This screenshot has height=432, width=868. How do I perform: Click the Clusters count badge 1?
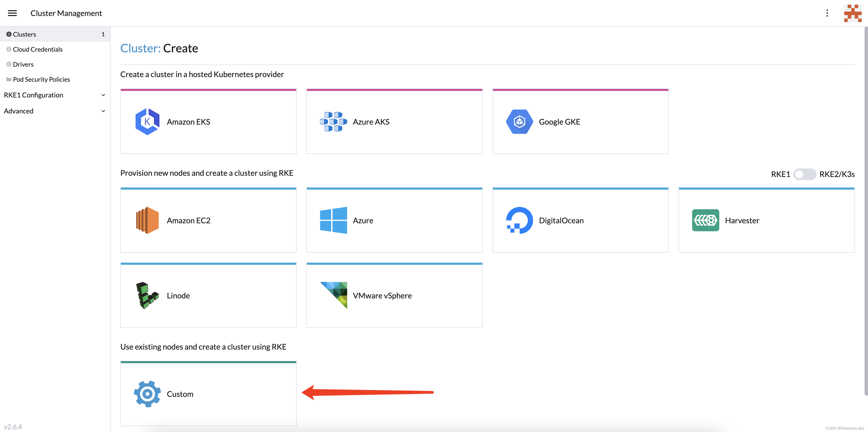point(103,34)
